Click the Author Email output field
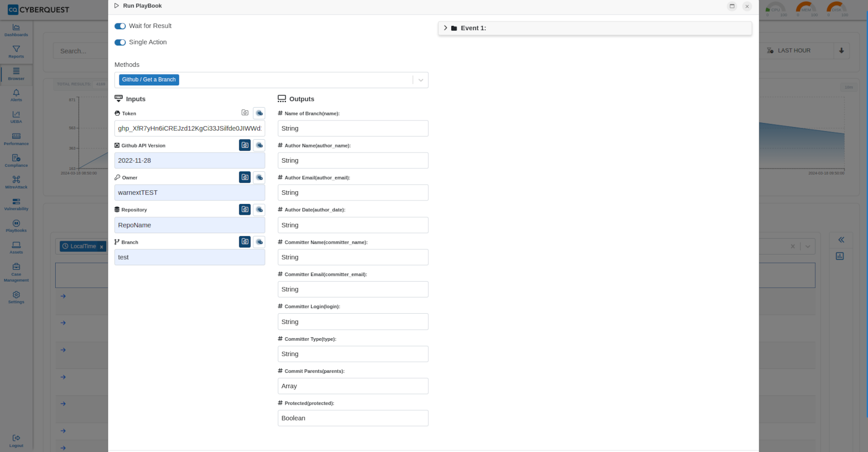This screenshot has height=452, width=868. tap(353, 193)
